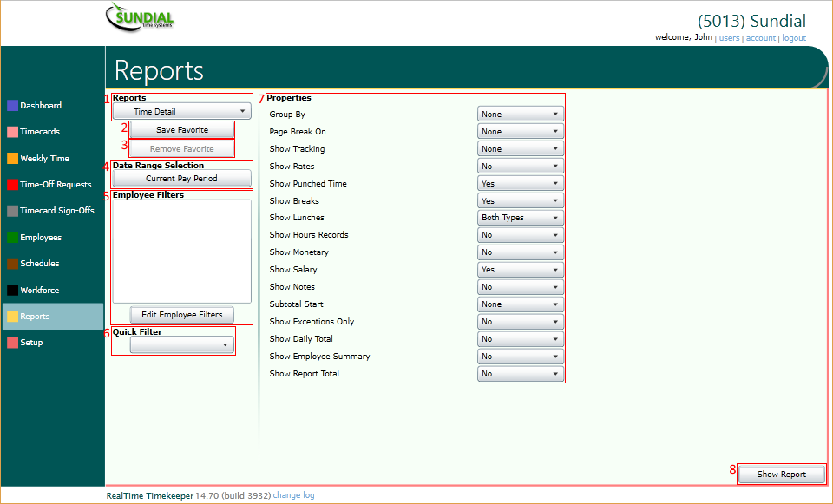Screen dimensions: 833x504
Task: Click the gray Timecard Sign-Offs square icon
Action: pos(13,211)
